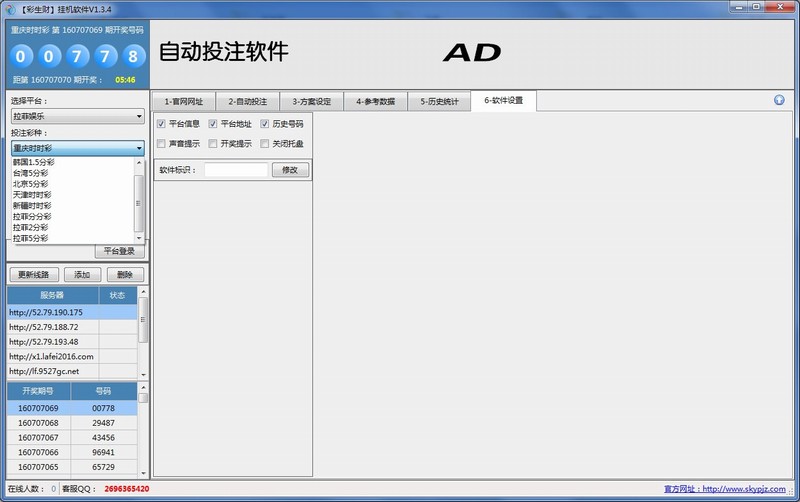
Task: Switch to the 2-自动投注 tab
Action: click(x=246, y=101)
